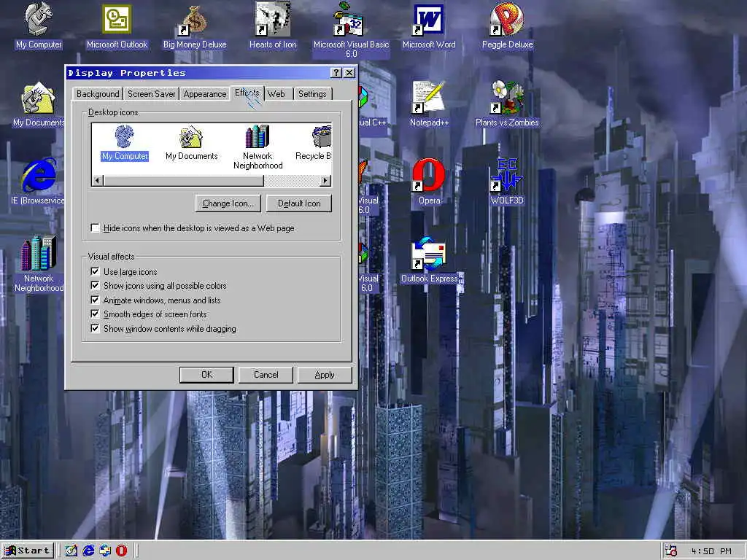Image resolution: width=747 pixels, height=560 pixels.
Task: Launch Peggle Deluxe shortcut
Action: tap(507, 26)
